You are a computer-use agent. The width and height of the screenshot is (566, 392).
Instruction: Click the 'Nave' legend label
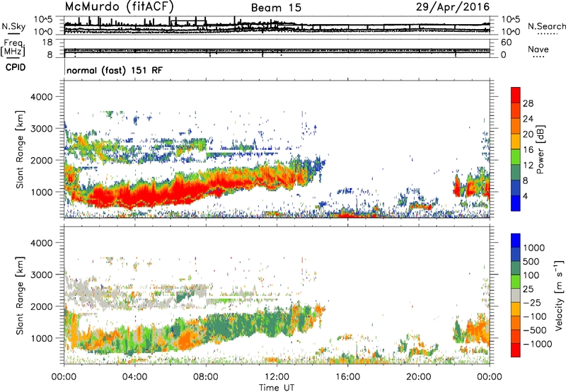pos(538,49)
